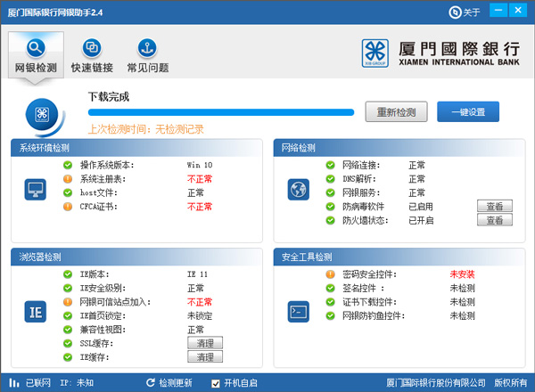535x392 pixels.
Task: Click the 网络检测 panel header
Action: point(399,148)
